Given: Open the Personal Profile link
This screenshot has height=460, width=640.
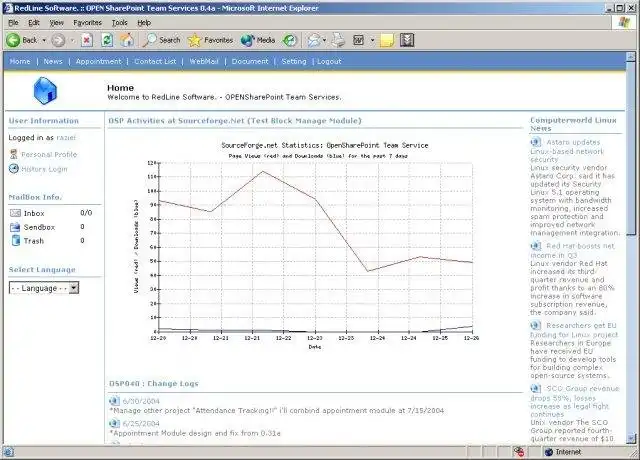Looking at the screenshot, I should pyautogui.click(x=49, y=154).
